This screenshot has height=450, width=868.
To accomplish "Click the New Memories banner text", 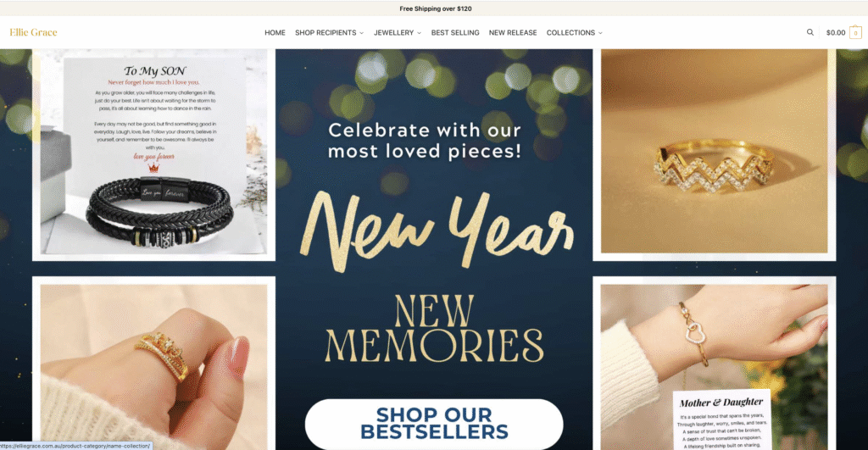I will point(435,329).
